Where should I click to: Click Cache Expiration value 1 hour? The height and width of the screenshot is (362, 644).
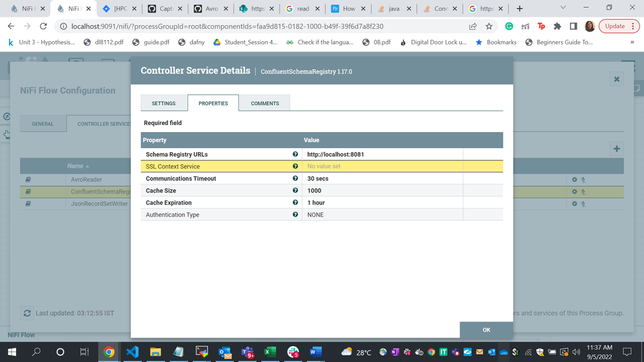pyautogui.click(x=382, y=202)
